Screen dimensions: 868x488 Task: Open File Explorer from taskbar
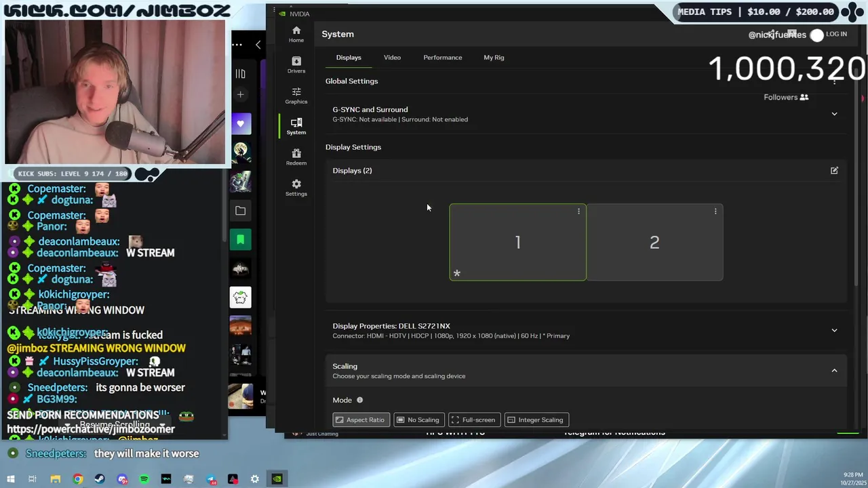56,479
